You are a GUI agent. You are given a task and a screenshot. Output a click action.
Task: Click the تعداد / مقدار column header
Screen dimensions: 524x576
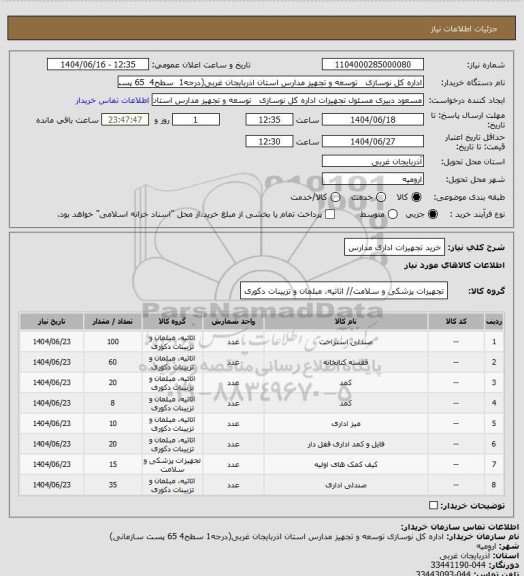[112, 321]
